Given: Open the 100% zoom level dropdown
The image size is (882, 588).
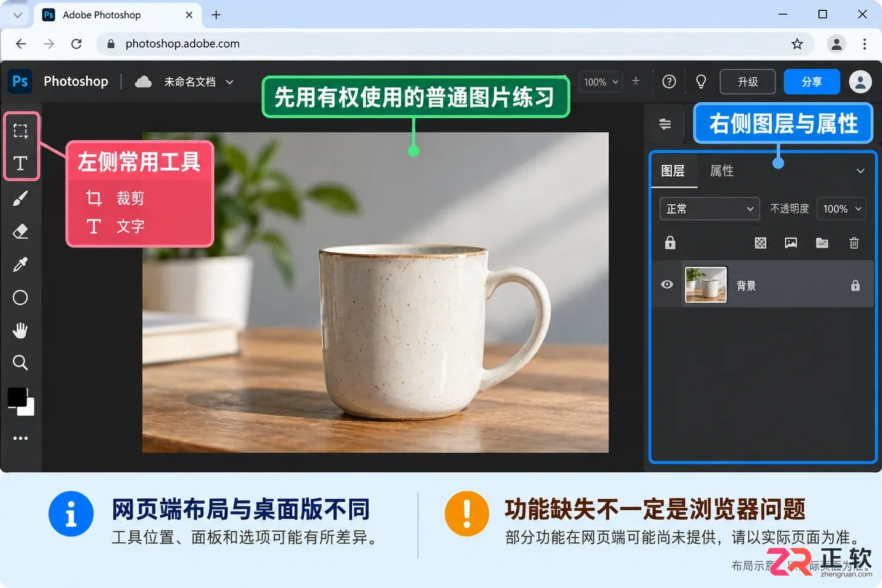Looking at the screenshot, I should pyautogui.click(x=601, y=82).
